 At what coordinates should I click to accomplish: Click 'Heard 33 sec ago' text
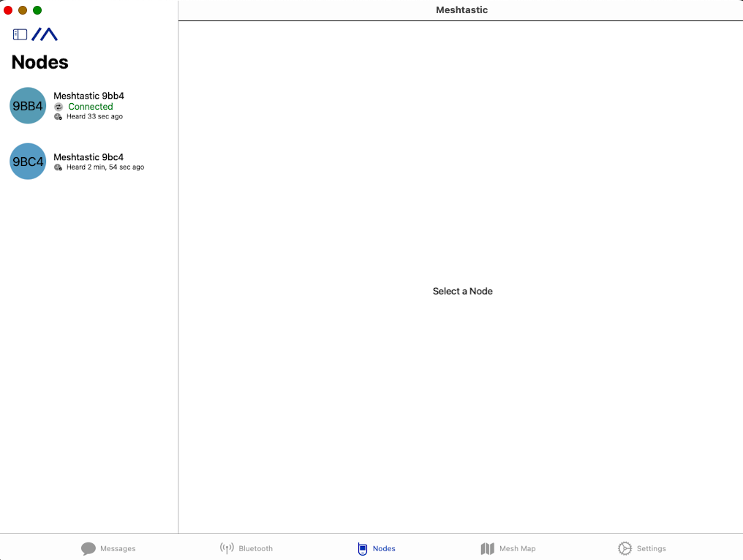tap(95, 116)
